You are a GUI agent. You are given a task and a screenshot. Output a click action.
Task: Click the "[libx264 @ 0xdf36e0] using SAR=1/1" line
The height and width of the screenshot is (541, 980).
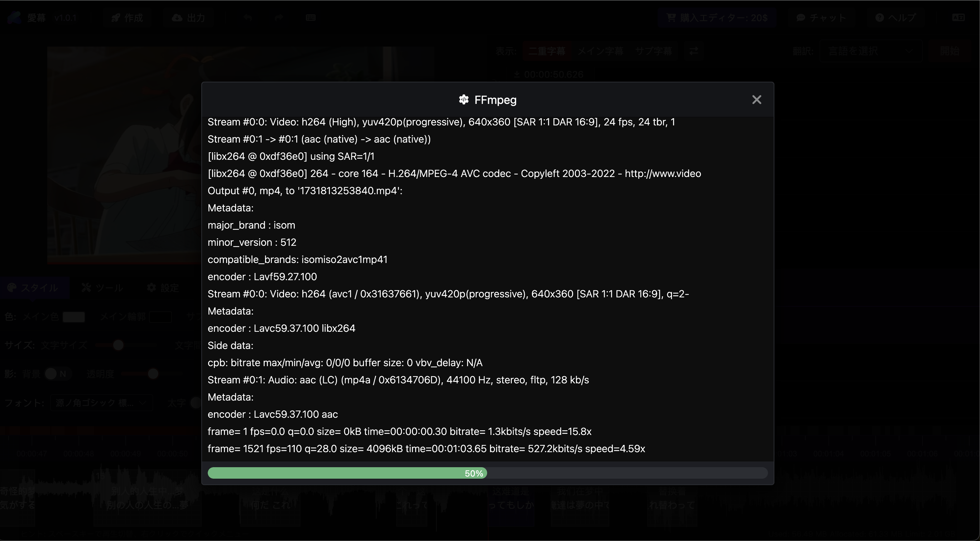(291, 156)
